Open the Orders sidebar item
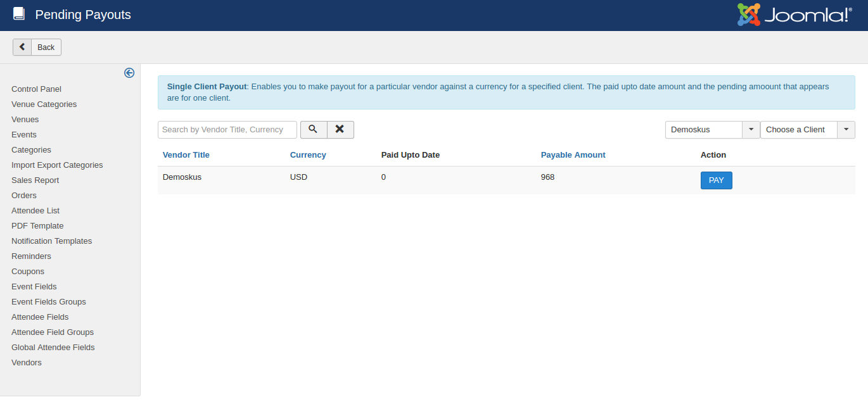This screenshot has height=409, width=868. point(24,196)
